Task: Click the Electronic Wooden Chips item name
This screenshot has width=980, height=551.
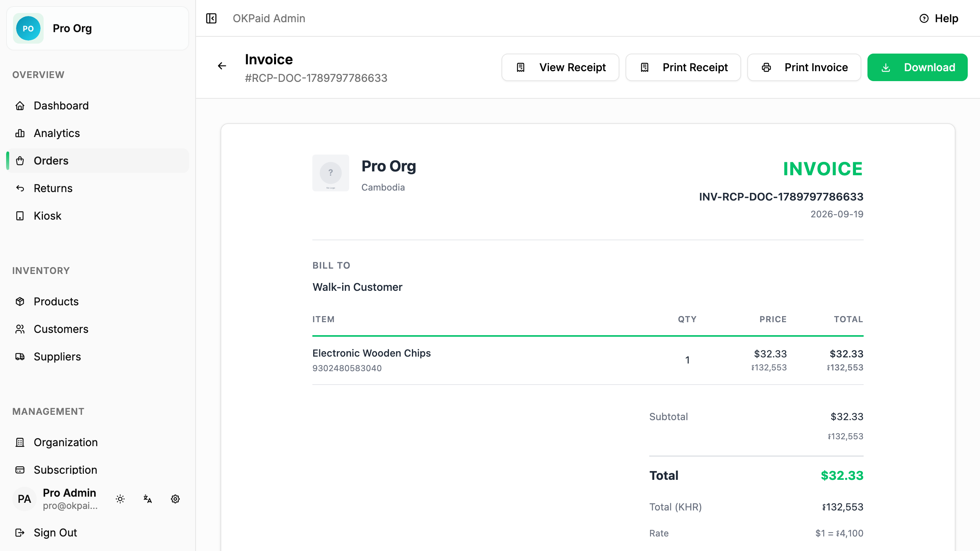Action: click(x=371, y=353)
